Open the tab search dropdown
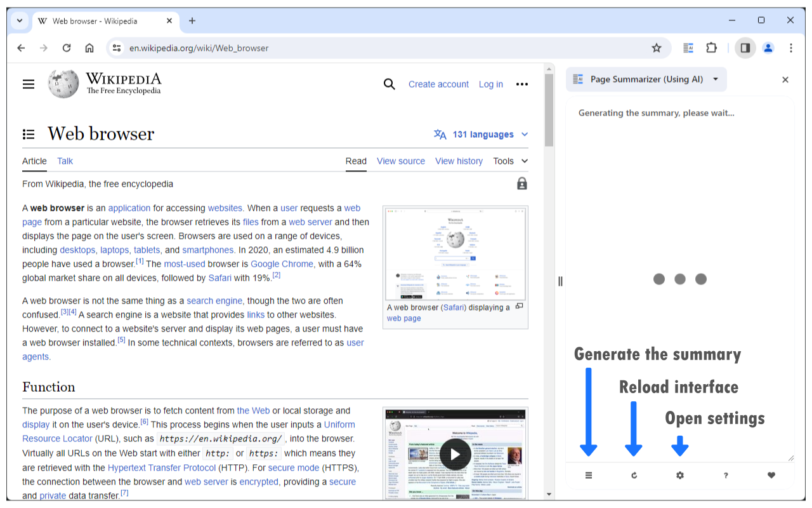 [20, 21]
